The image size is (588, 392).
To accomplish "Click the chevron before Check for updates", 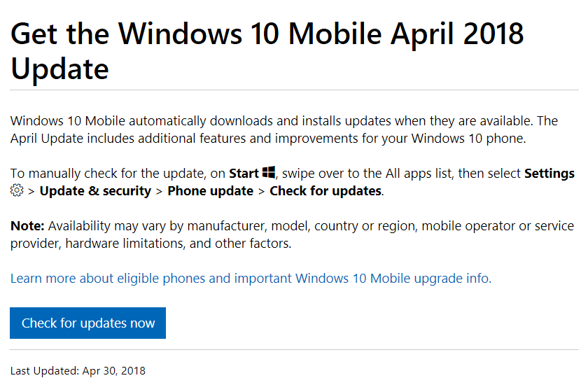I will (262, 192).
